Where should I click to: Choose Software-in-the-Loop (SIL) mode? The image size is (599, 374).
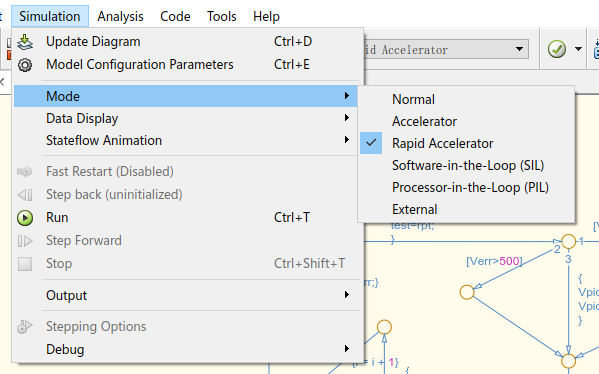pos(466,165)
